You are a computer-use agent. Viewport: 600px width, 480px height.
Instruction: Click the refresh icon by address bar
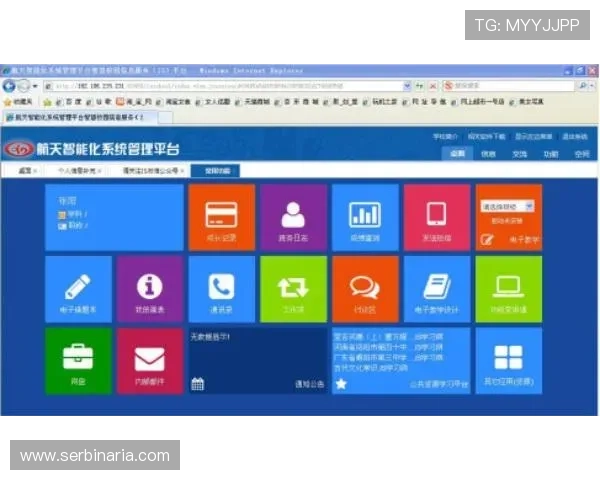coord(420,86)
